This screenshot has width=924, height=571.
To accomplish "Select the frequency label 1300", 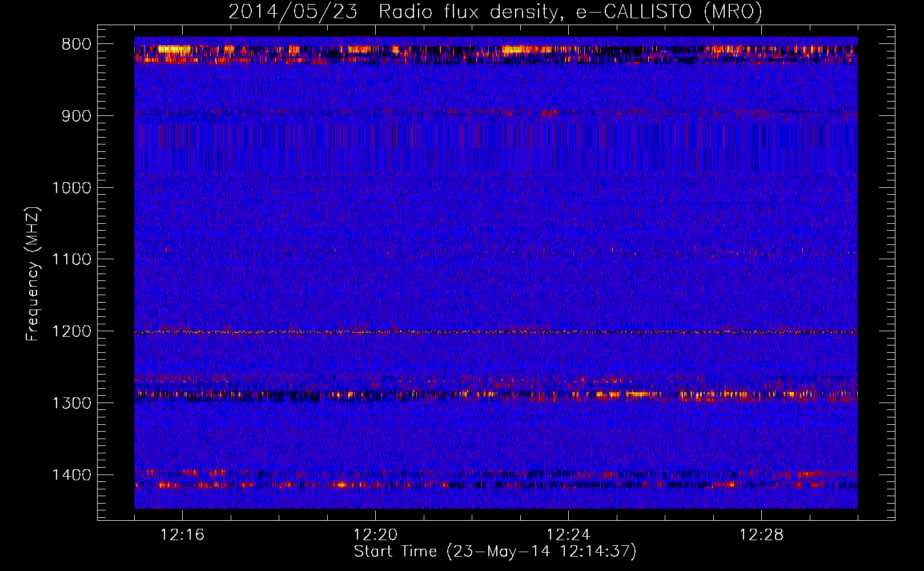I will coord(71,403).
